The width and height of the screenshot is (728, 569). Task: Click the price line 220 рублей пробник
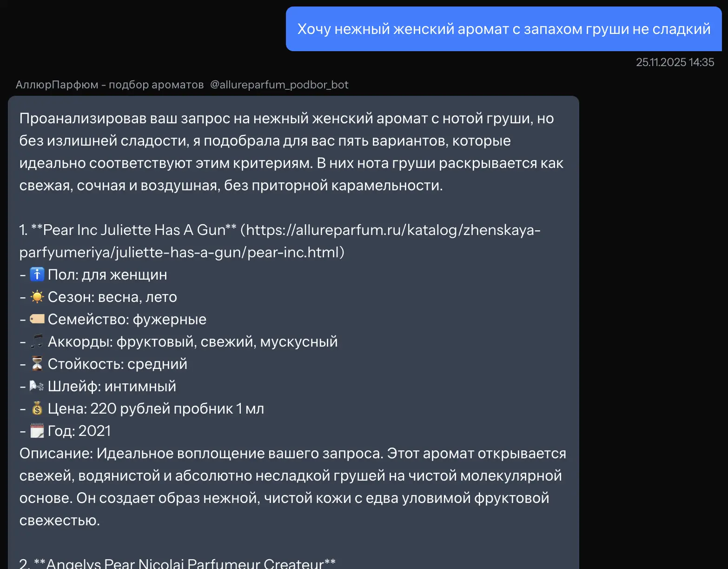(156, 408)
